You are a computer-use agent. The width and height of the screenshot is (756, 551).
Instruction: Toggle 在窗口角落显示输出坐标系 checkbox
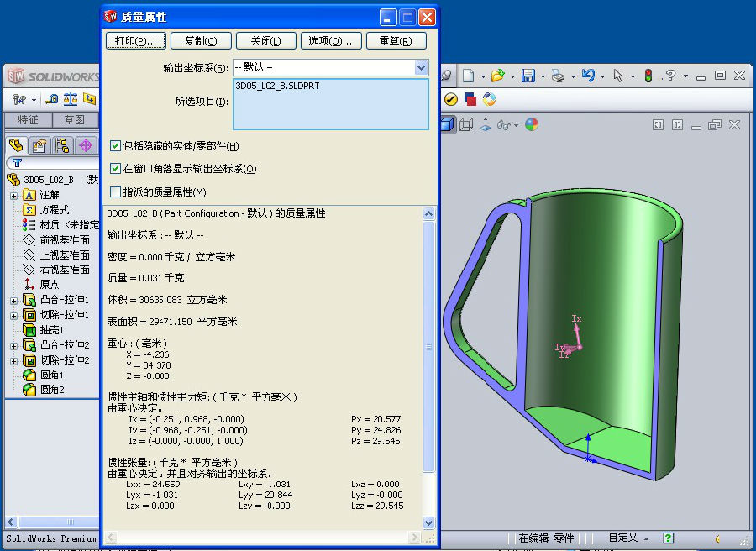tap(116, 169)
